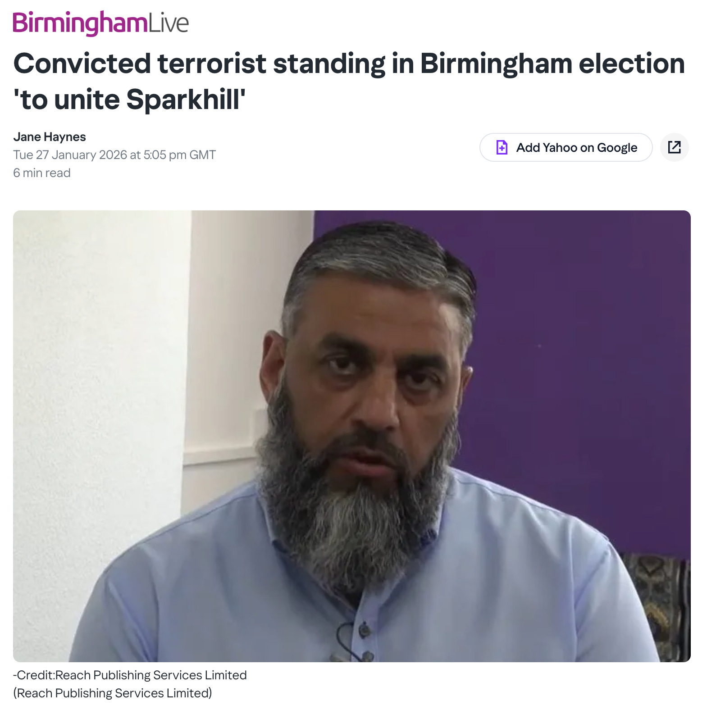This screenshot has height=728, width=707.
Task: Click the '6 min read' label
Action: point(42,173)
